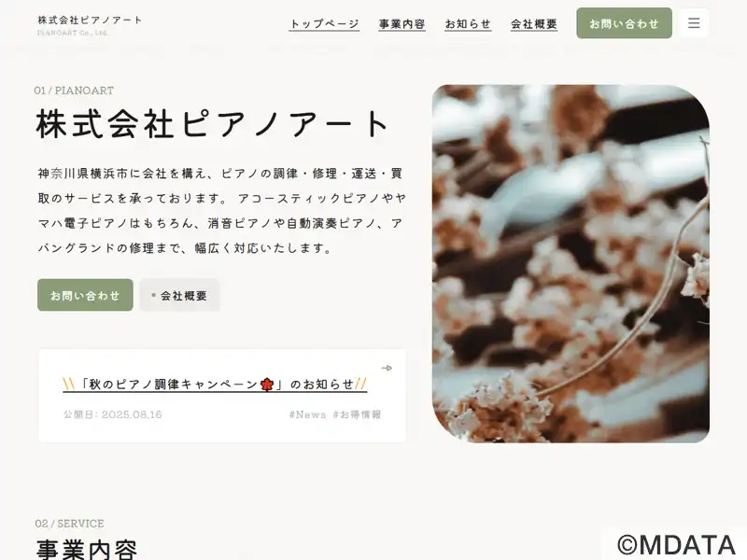Click the お問い合わせ button below the intro text
The image size is (747, 560).
(85, 295)
